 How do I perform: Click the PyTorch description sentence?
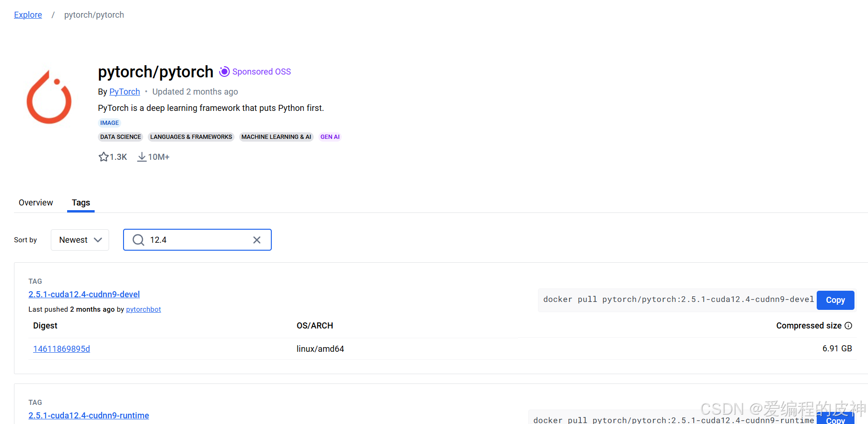coord(211,108)
